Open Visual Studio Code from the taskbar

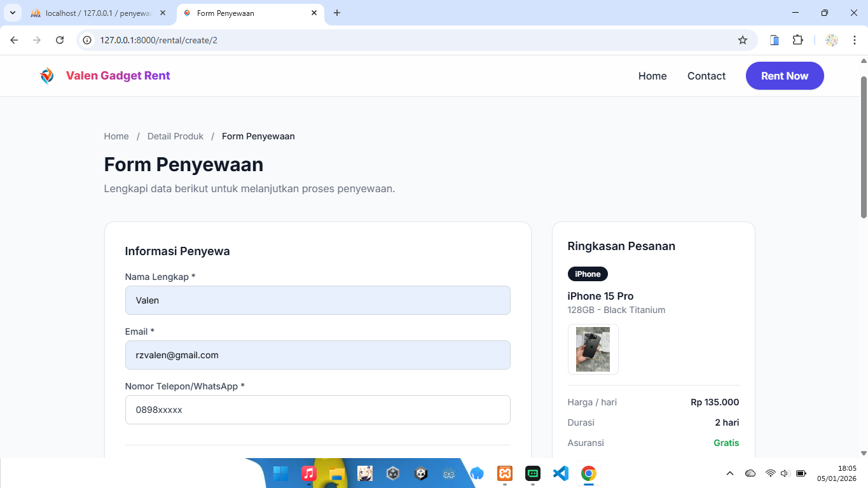560,473
